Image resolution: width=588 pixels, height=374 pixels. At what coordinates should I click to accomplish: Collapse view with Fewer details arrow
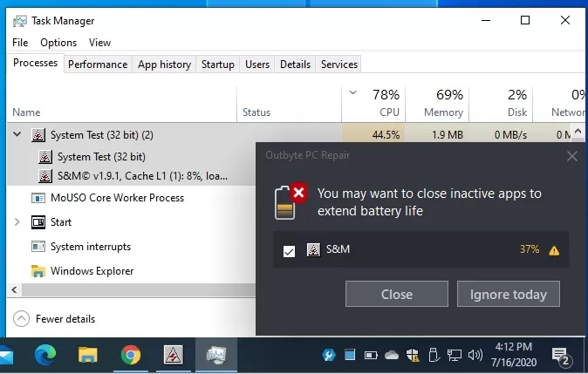(21, 319)
